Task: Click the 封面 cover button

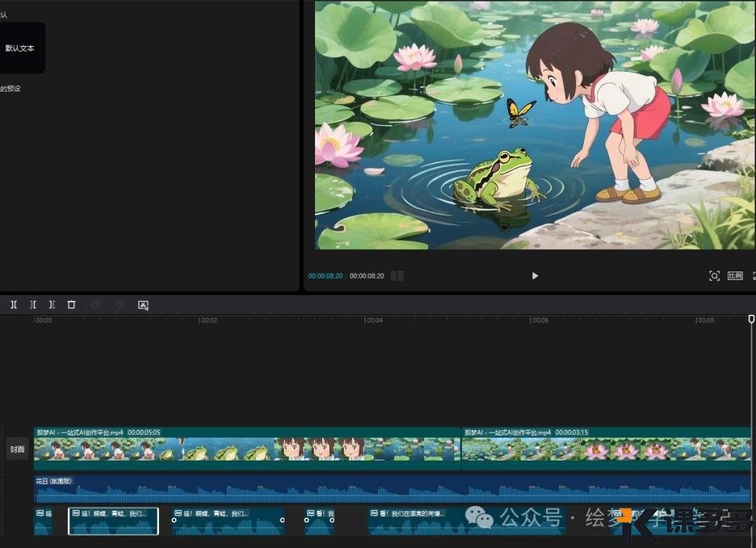Action: click(17, 449)
